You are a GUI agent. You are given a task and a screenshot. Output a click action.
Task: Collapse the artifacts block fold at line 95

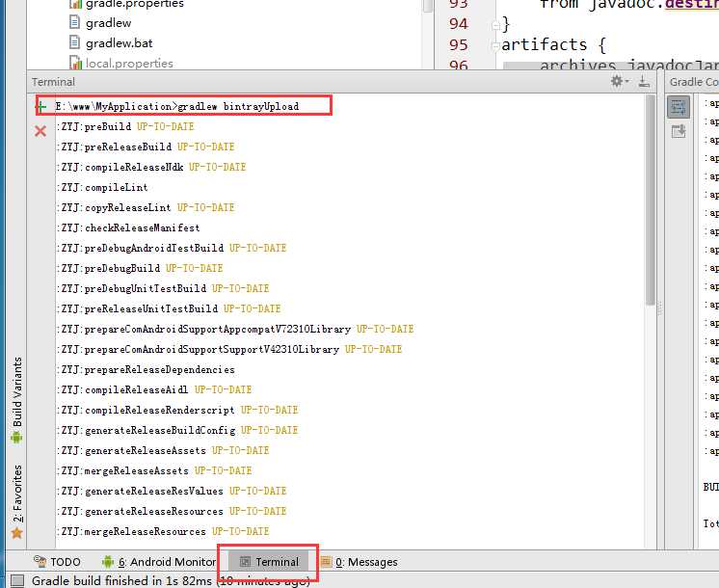(x=495, y=46)
